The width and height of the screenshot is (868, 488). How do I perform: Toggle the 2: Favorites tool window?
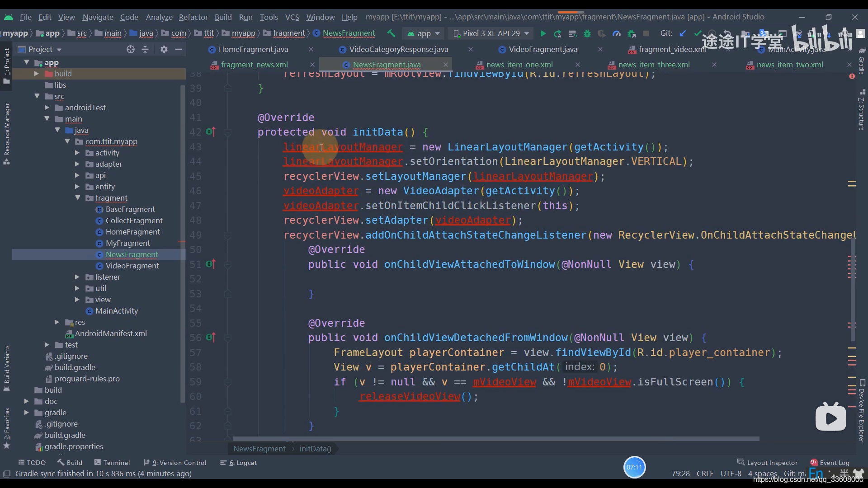(x=6, y=428)
